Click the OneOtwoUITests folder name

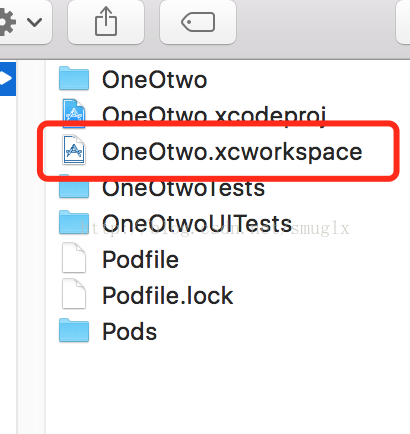[x=197, y=223]
